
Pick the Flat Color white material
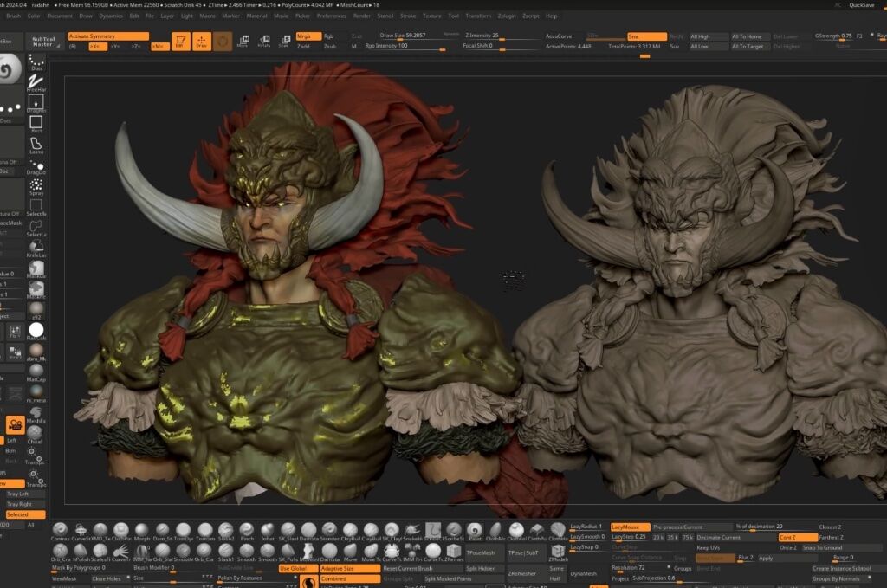click(x=36, y=331)
